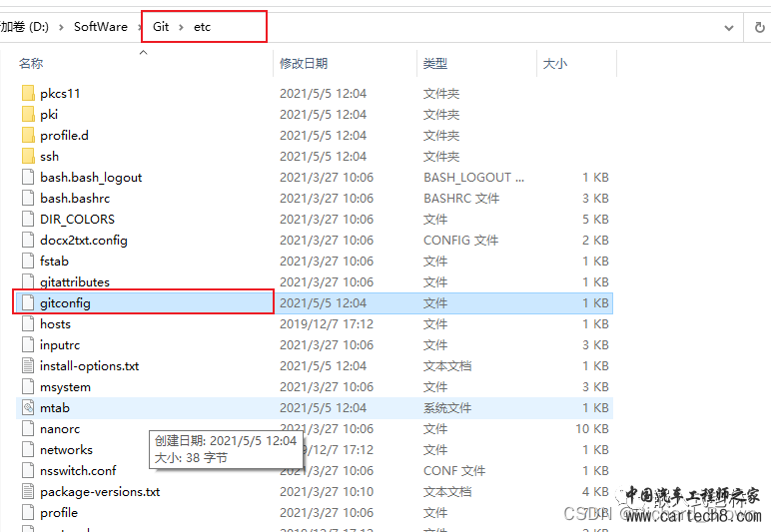This screenshot has width=771, height=532.
Task: Refresh the folder via address bar button
Action: tap(760, 28)
